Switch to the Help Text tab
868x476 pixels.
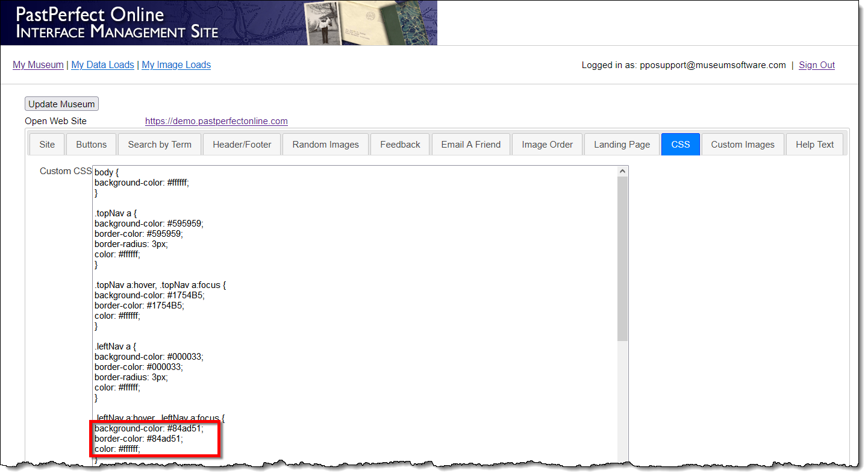pos(814,144)
